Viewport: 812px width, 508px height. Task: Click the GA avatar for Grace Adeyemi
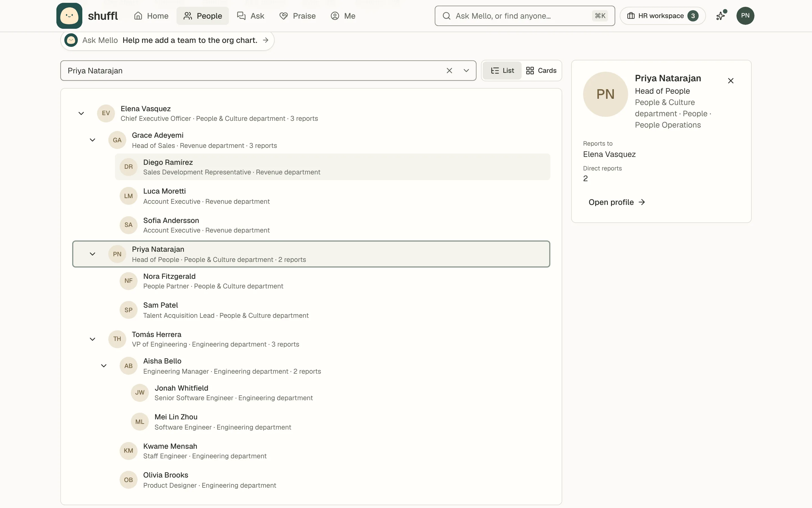coord(117,140)
